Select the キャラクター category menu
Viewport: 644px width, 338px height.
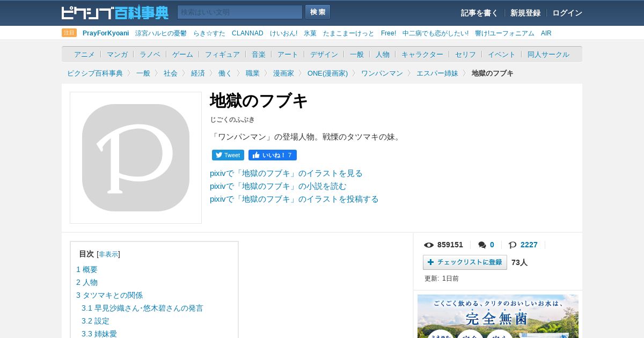point(422,54)
